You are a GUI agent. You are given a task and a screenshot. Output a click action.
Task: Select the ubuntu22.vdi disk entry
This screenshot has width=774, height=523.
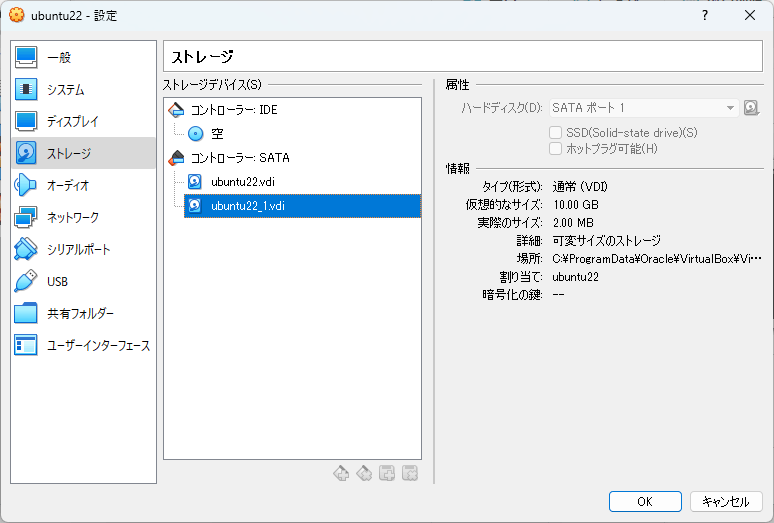tap(303, 182)
